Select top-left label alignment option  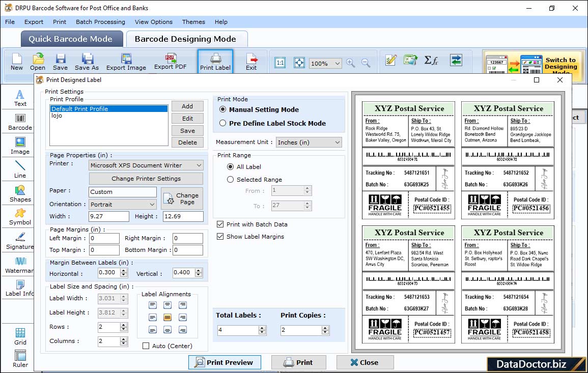pyautogui.click(x=153, y=305)
